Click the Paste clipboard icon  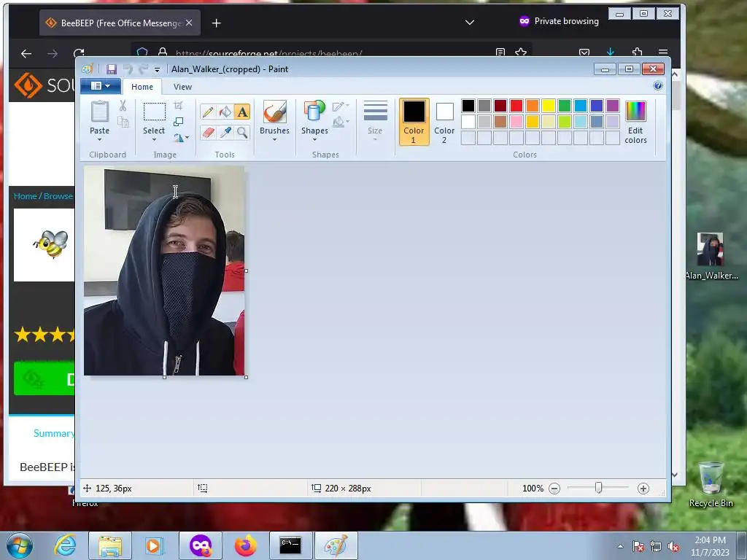(x=99, y=112)
